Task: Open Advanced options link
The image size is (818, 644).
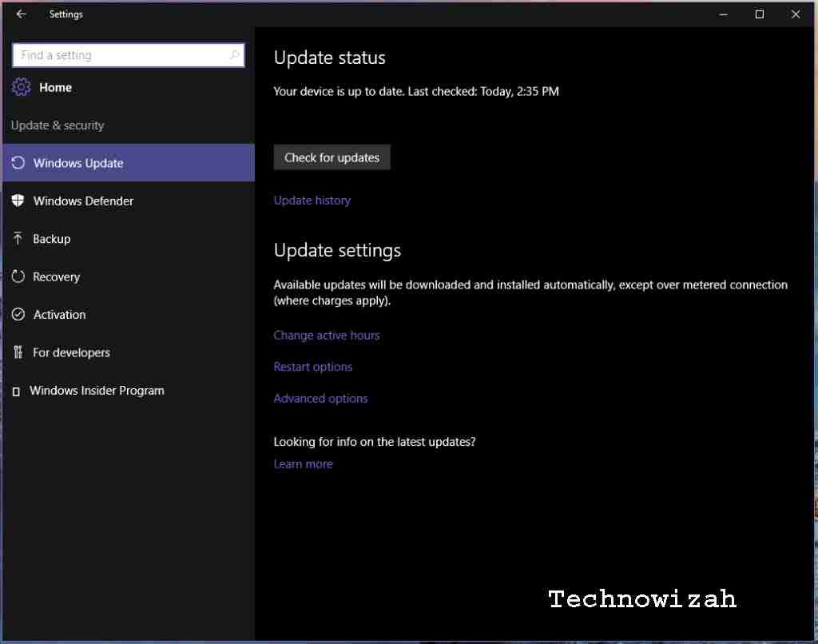Action: pyautogui.click(x=320, y=399)
